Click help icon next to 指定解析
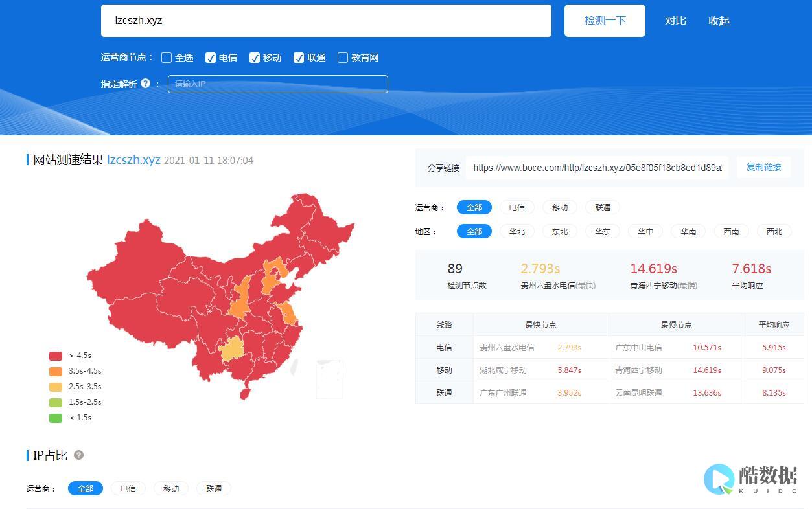Viewport: 812px width, 509px height. pyautogui.click(x=145, y=84)
